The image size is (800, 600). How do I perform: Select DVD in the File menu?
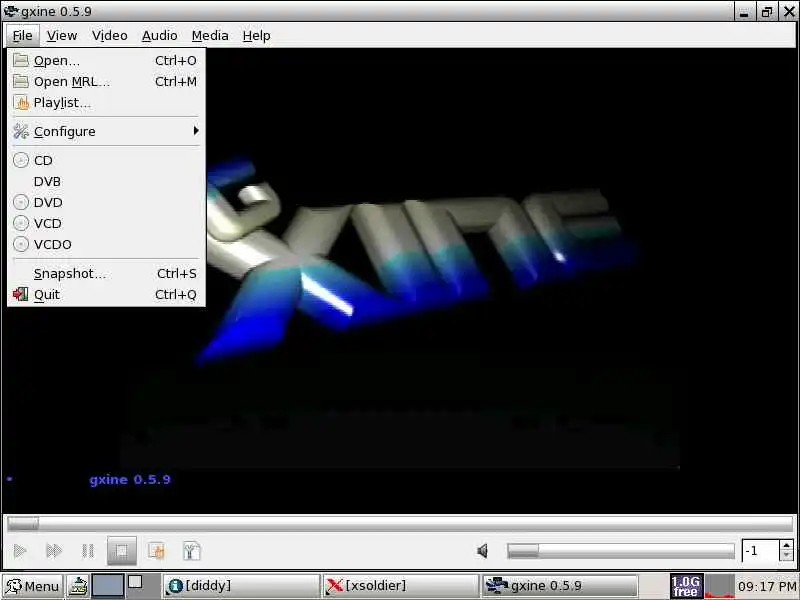pyautogui.click(x=106, y=203)
